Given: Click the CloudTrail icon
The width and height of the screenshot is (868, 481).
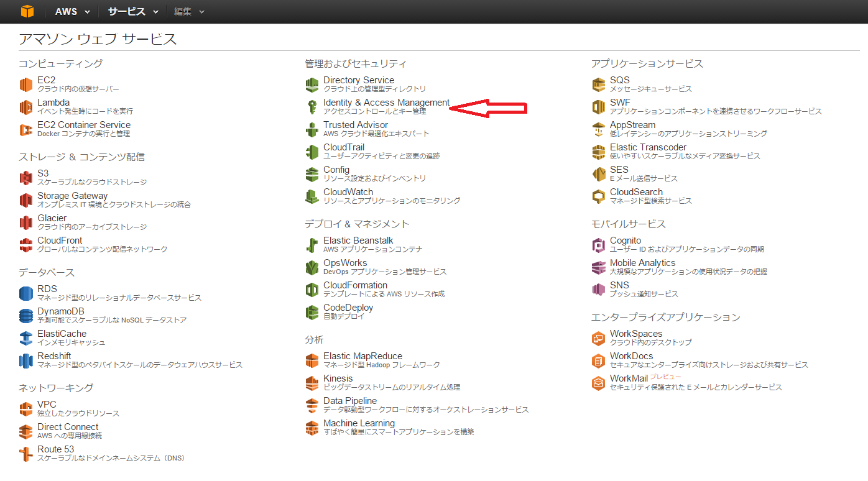Looking at the screenshot, I should pyautogui.click(x=312, y=152).
